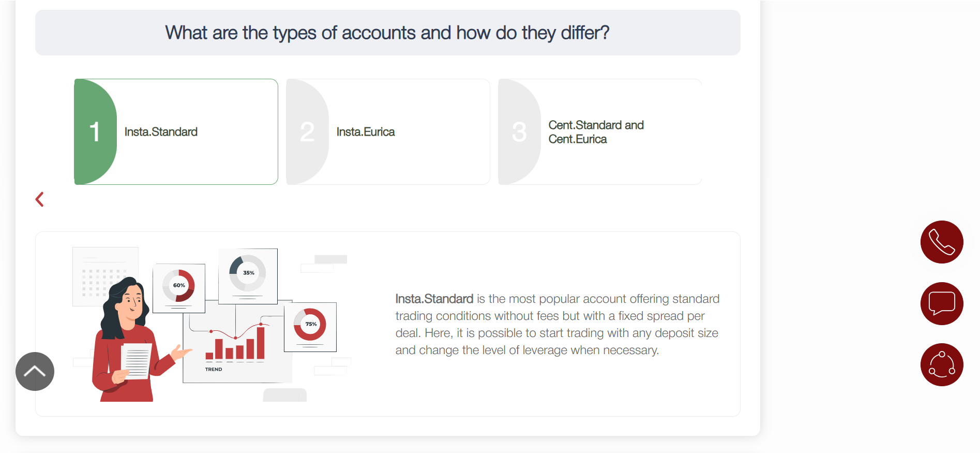Switch to the Insta.Eurica tab
The width and height of the screenshot is (980, 453).
coord(365,132)
